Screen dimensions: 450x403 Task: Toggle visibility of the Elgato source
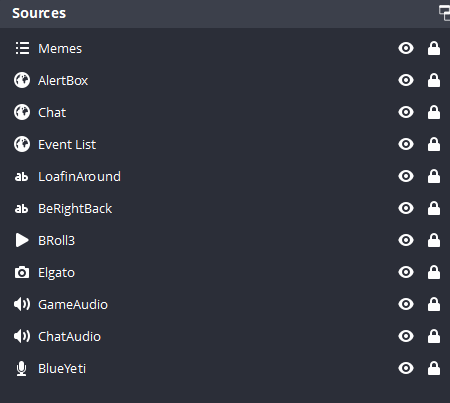coord(406,272)
